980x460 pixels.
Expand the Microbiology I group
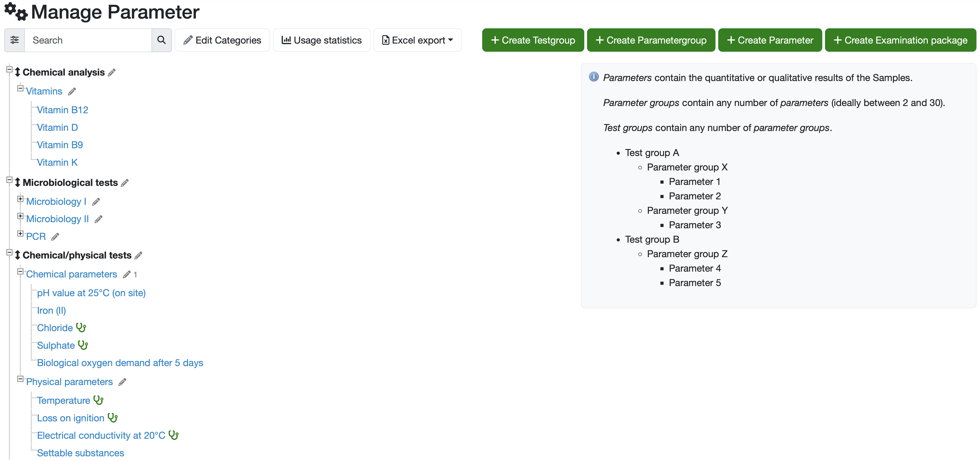20,199
